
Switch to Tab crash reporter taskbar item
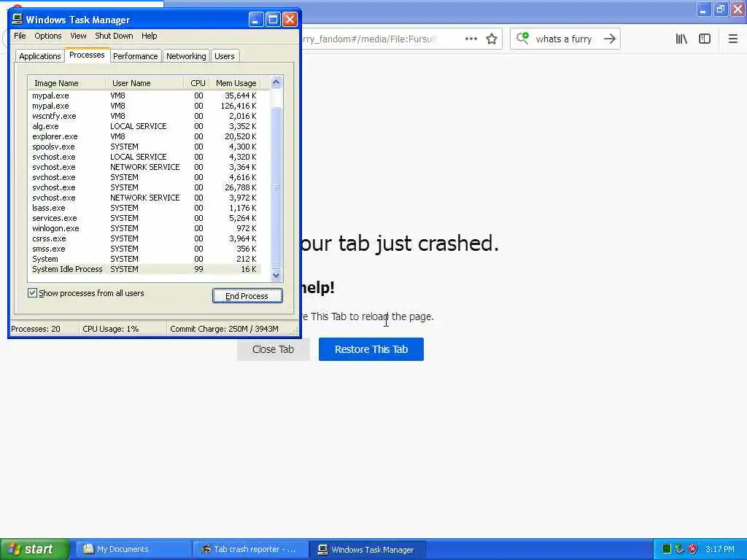(249, 549)
